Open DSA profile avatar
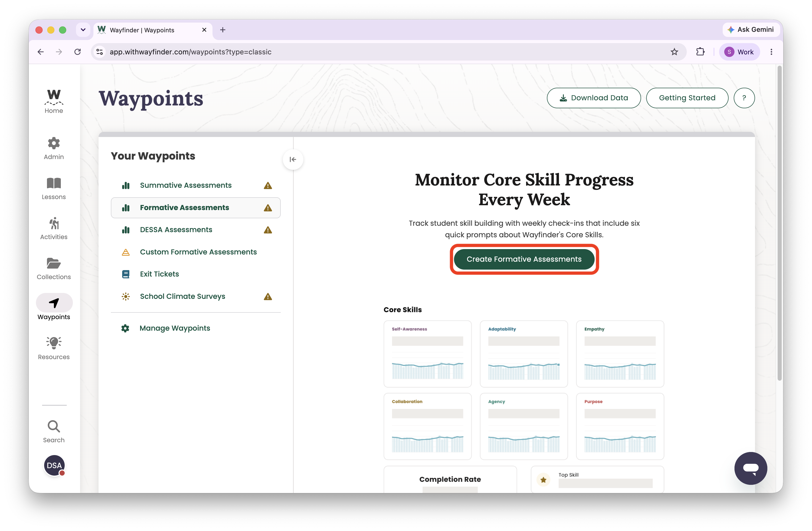 coord(54,465)
